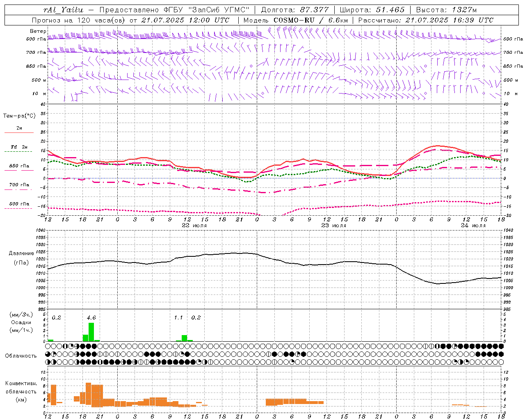
Task: Click '850 гПа' temperature legend entry
Action: pyautogui.click(x=19, y=166)
